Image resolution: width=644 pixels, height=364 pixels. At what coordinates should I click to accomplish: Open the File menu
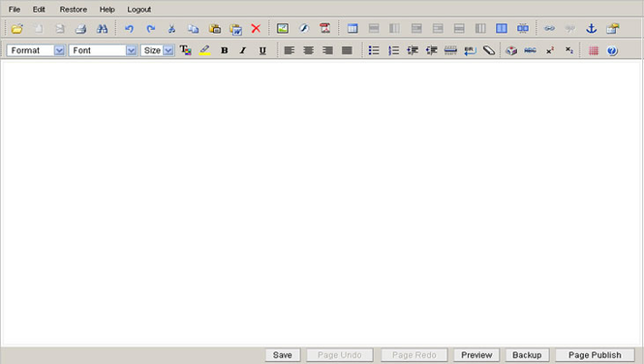point(15,9)
